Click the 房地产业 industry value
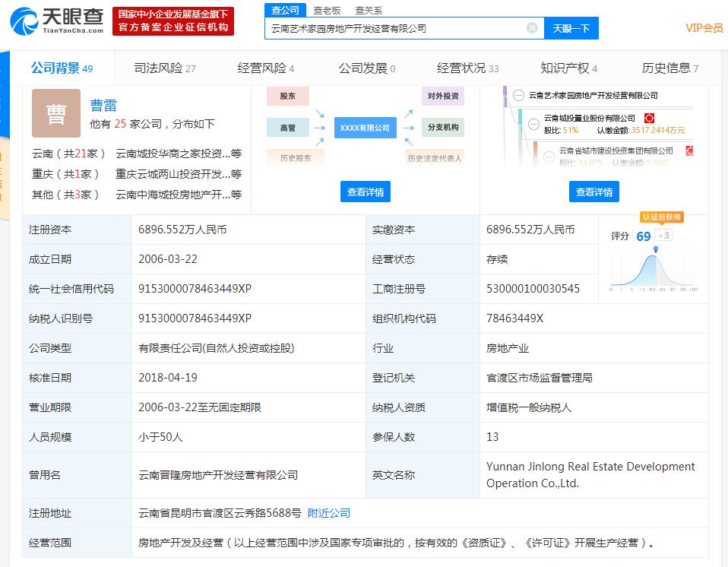 coord(508,348)
